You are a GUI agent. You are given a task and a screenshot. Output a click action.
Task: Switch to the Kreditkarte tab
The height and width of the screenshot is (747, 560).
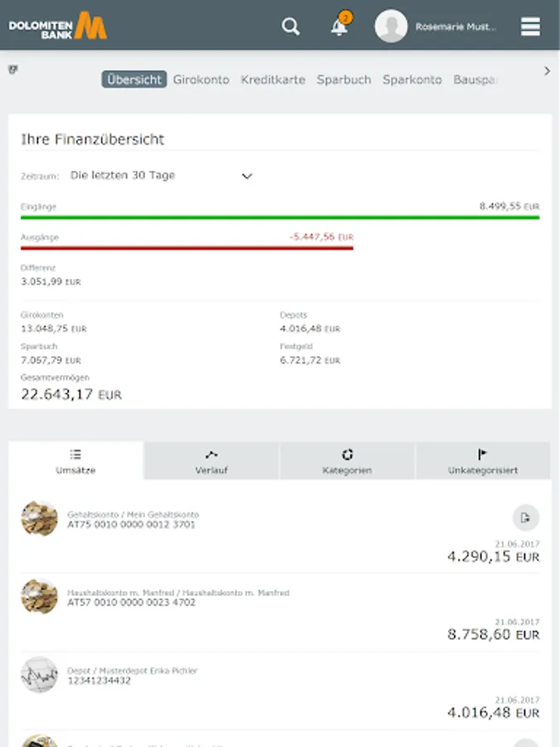(x=273, y=80)
